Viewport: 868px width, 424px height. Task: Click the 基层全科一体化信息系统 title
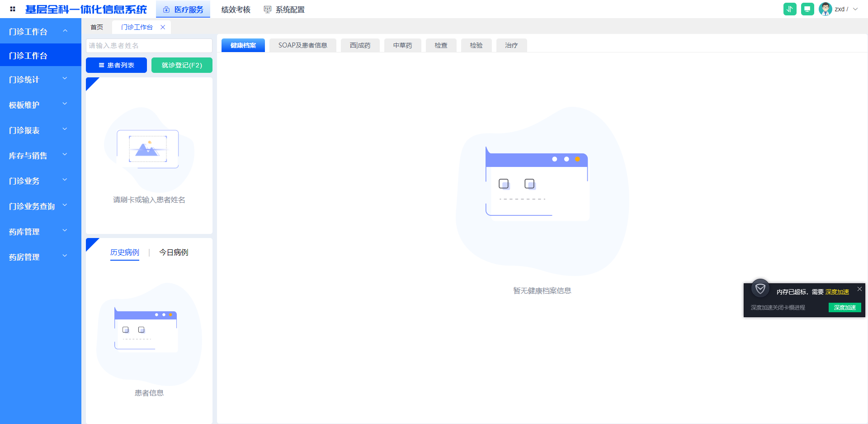pyautogui.click(x=86, y=10)
